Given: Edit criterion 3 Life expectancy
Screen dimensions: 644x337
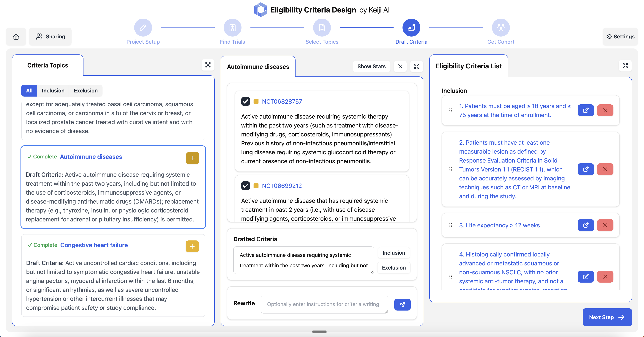Looking at the screenshot, I should tap(585, 225).
